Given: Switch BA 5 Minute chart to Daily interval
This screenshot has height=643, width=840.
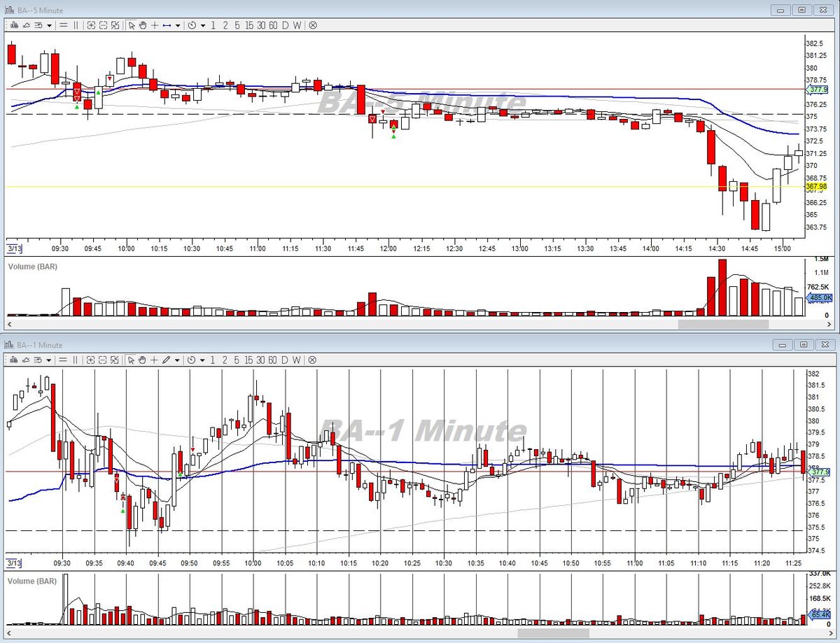Looking at the screenshot, I should point(286,25).
